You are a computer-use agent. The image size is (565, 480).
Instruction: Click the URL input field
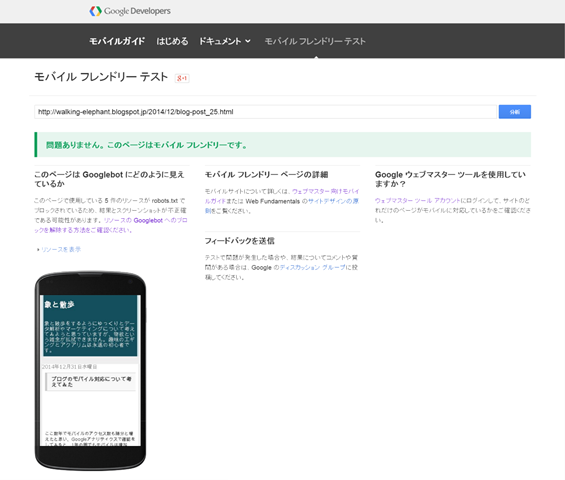click(265, 112)
